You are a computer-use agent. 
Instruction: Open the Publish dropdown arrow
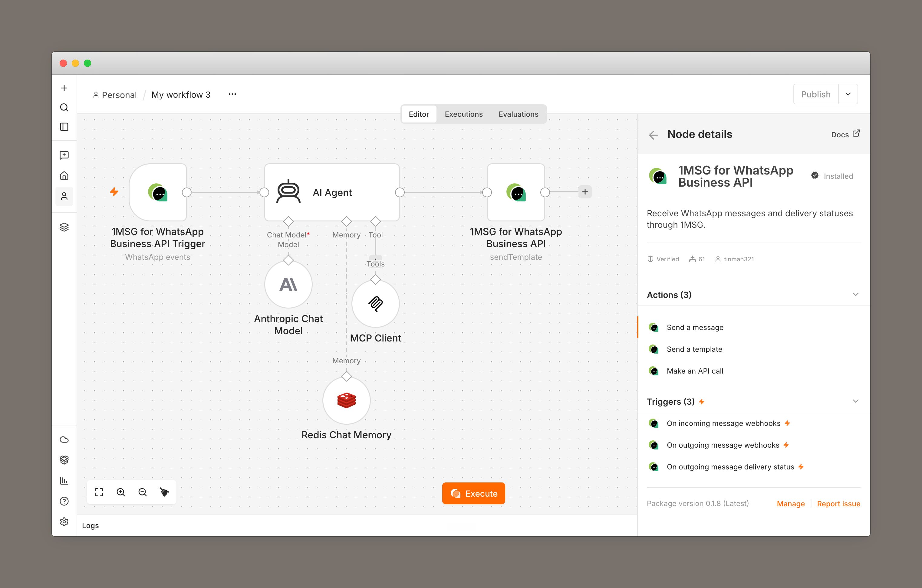(848, 94)
